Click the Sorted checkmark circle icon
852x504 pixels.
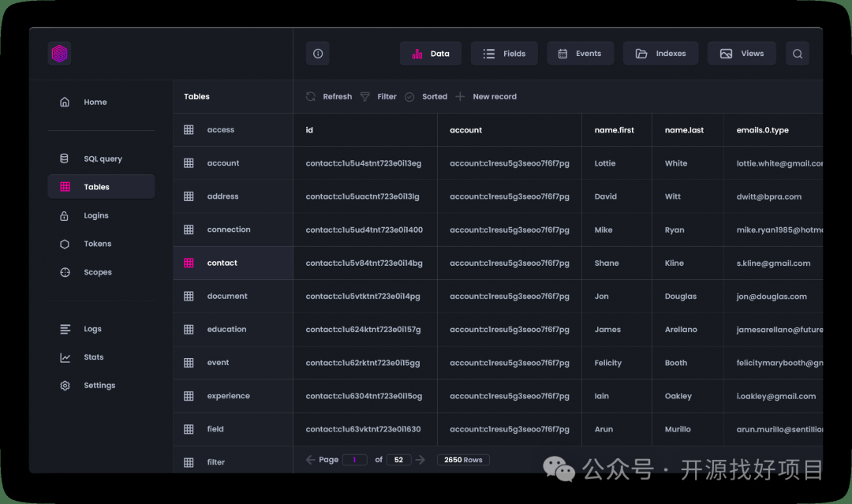pyautogui.click(x=409, y=96)
